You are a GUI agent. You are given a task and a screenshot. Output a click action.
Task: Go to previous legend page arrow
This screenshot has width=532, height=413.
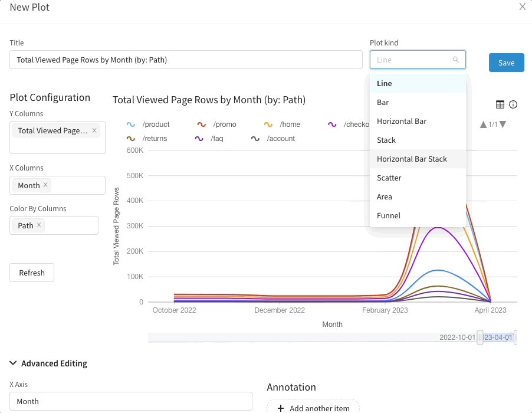click(483, 124)
